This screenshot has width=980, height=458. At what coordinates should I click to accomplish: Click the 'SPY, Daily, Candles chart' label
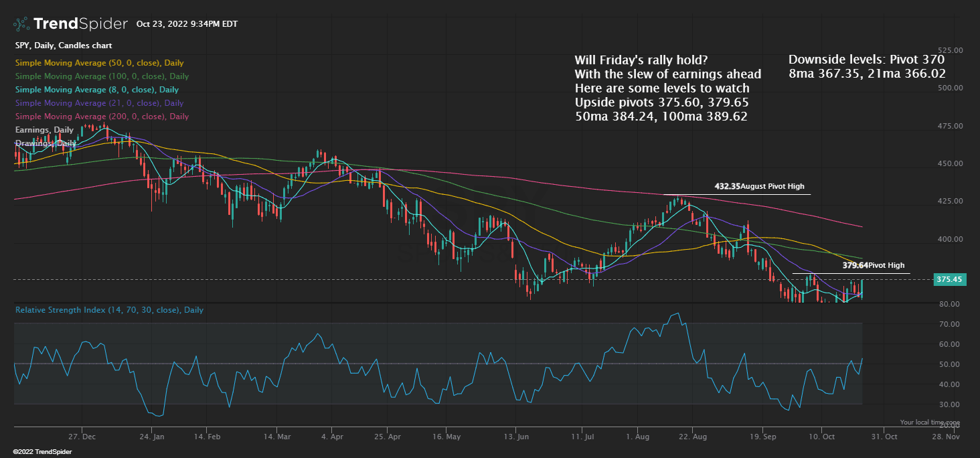pyautogui.click(x=64, y=46)
